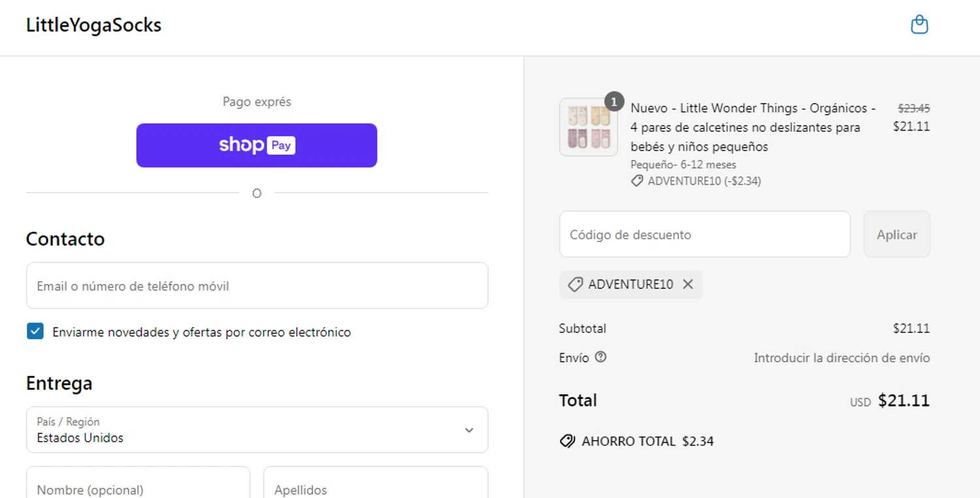Click the Pago exprés label
The height and width of the screenshot is (498, 980).
coord(257,102)
